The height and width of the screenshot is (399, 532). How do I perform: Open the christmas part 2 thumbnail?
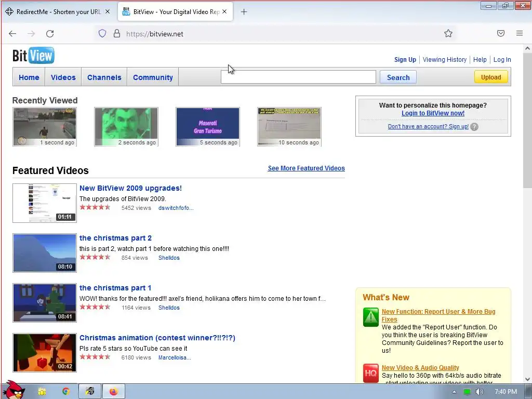(45, 253)
